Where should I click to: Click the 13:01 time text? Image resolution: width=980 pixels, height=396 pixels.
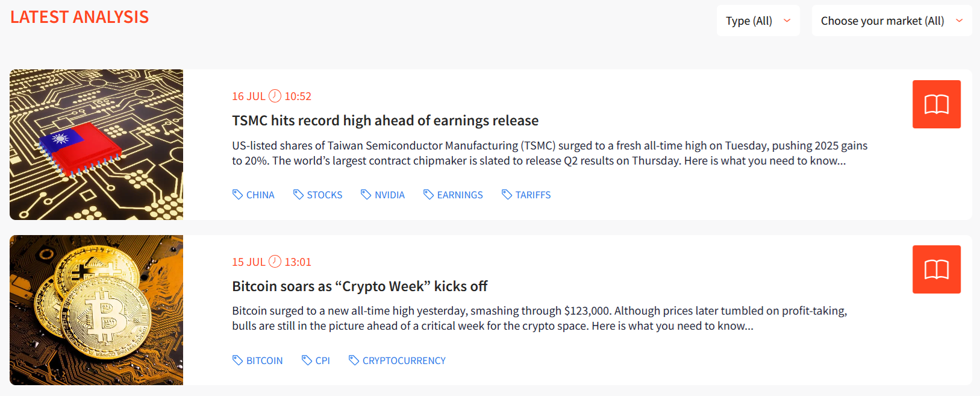coord(298,262)
